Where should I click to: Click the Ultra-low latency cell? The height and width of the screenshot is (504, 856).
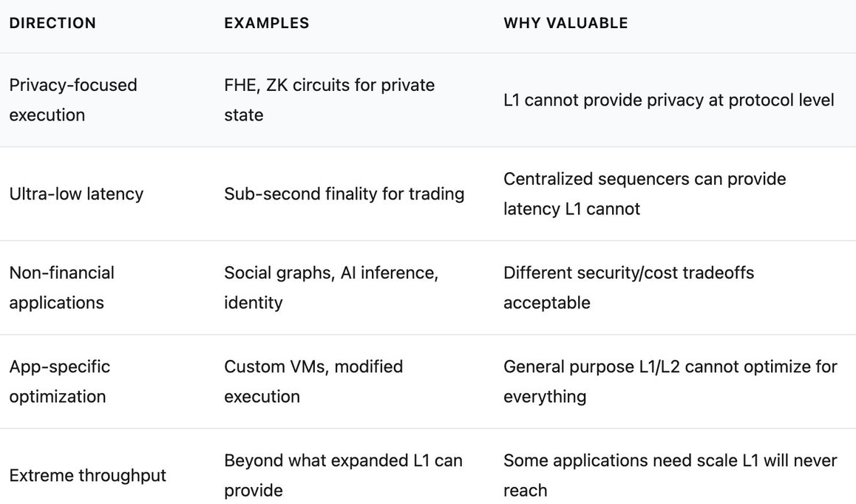[76, 194]
